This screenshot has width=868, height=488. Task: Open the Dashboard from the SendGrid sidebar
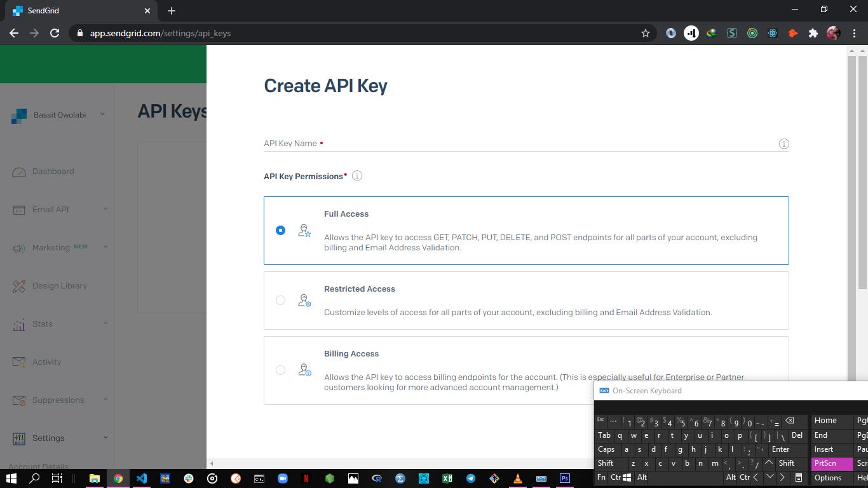(x=53, y=171)
